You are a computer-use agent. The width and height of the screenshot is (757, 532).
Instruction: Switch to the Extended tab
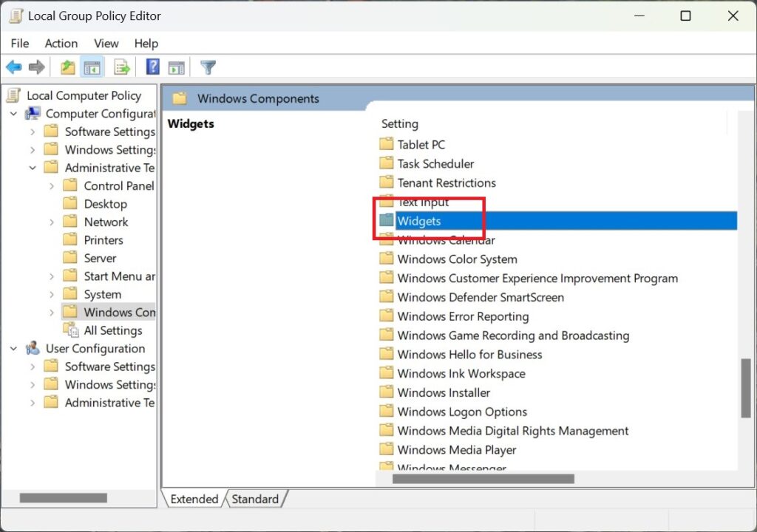(194, 499)
